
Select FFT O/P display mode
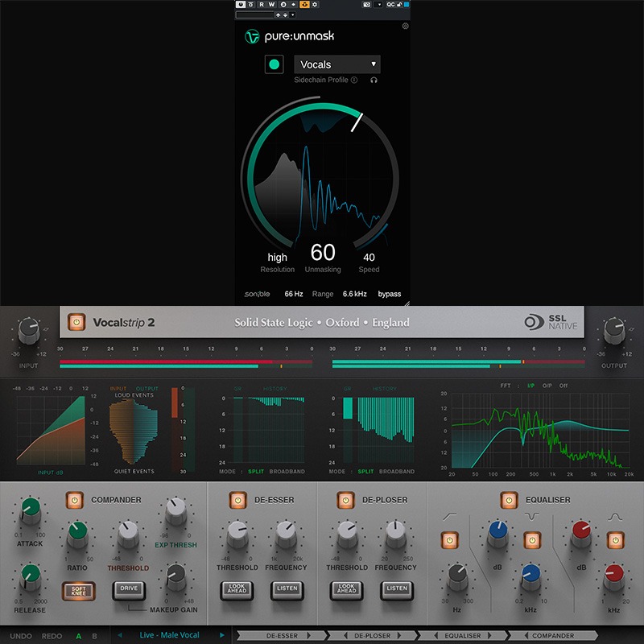click(547, 386)
